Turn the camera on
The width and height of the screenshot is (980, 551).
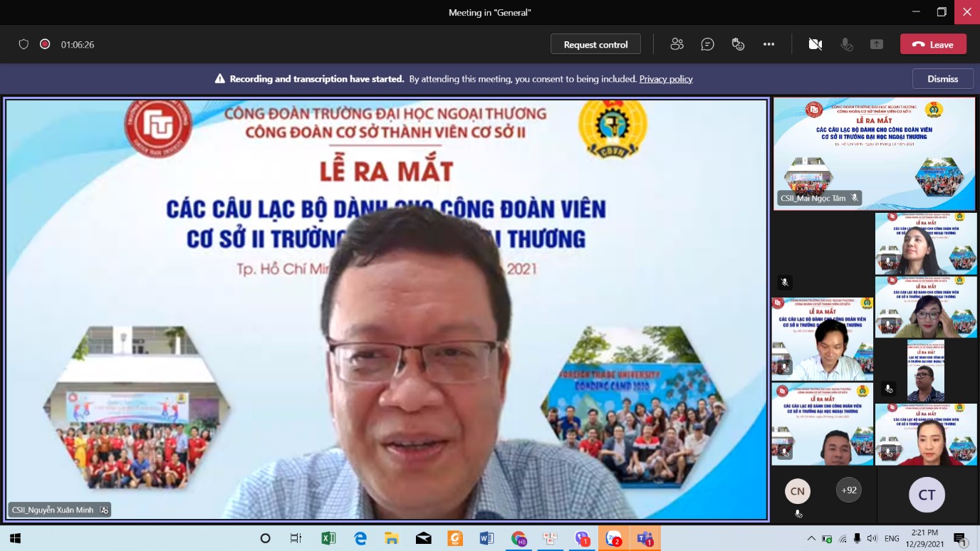tap(815, 44)
